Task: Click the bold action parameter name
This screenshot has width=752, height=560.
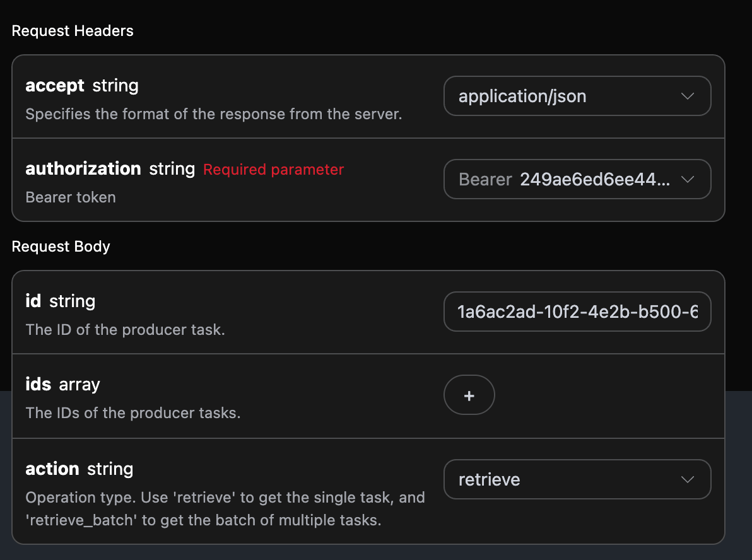Action: click(52, 469)
